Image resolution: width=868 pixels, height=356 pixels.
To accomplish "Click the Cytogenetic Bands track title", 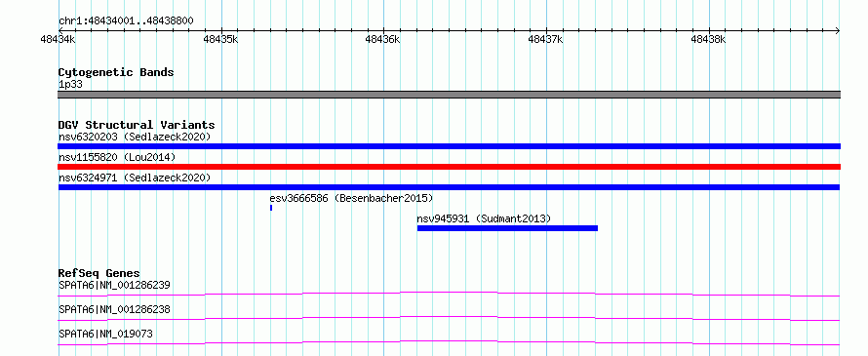I will coord(116,72).
